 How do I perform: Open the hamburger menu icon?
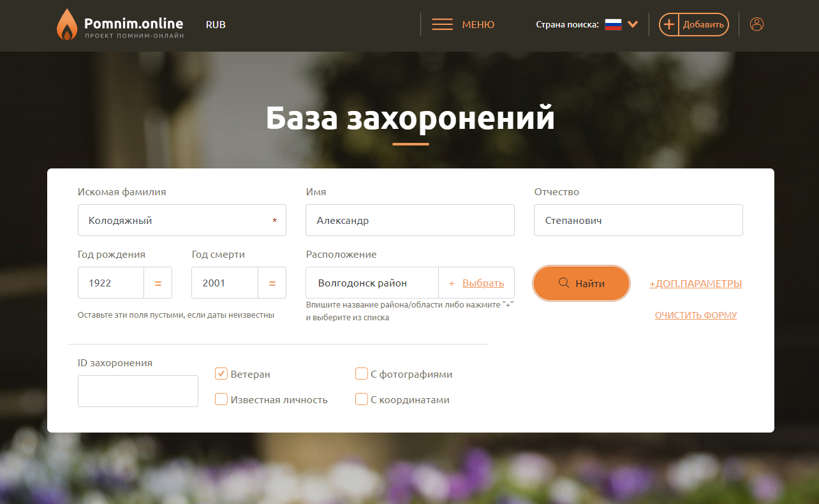[442, 25]
